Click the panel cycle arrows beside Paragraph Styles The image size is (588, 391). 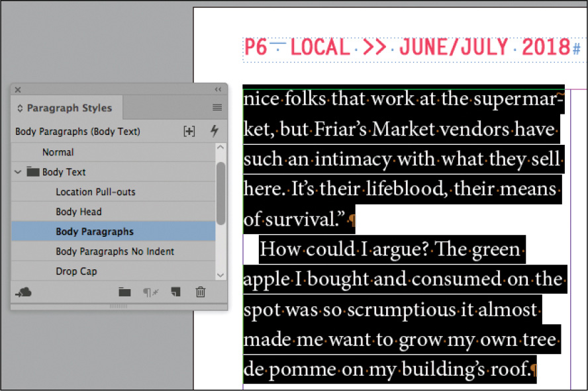(x=20, y=109)
